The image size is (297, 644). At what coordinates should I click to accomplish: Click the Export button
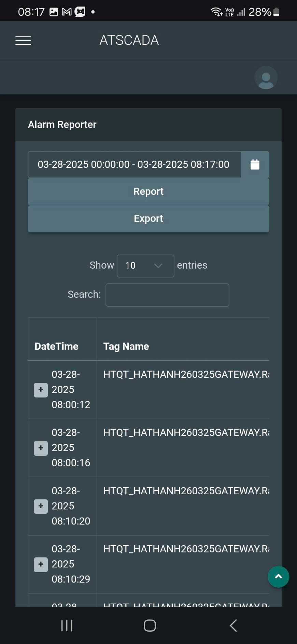pos(148,218)
